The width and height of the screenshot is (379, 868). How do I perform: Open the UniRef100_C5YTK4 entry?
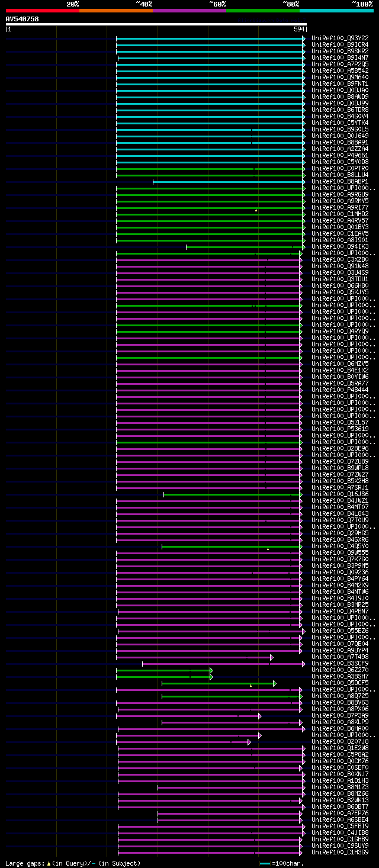[x=340, y=123]
